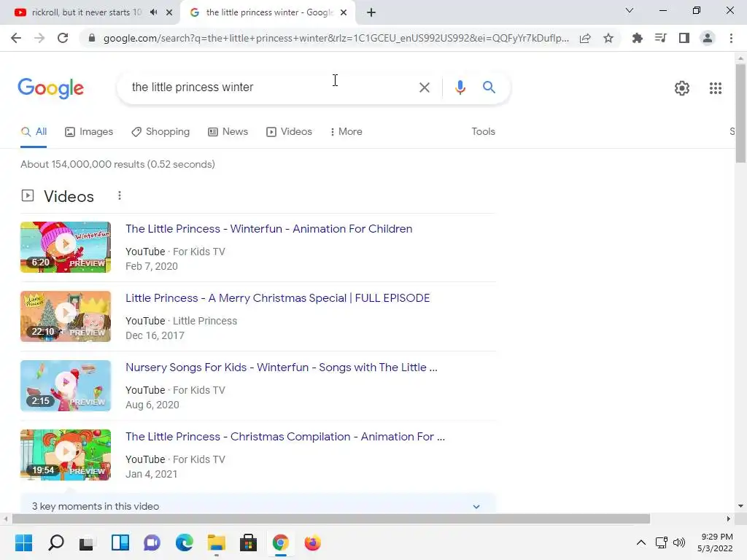Bookmark this tab with star icon
This screenshot has width=747, height=560.
pos(608,38)
